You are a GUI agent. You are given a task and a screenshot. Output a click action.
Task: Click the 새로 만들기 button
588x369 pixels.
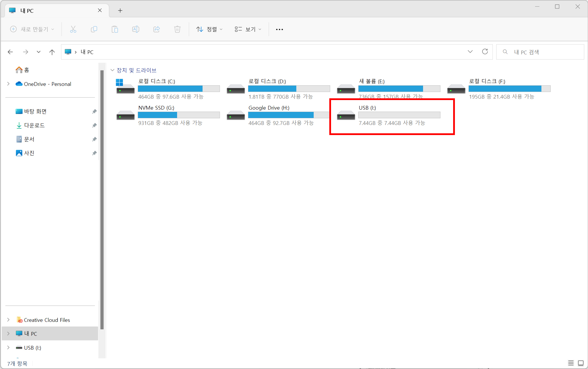32,29
